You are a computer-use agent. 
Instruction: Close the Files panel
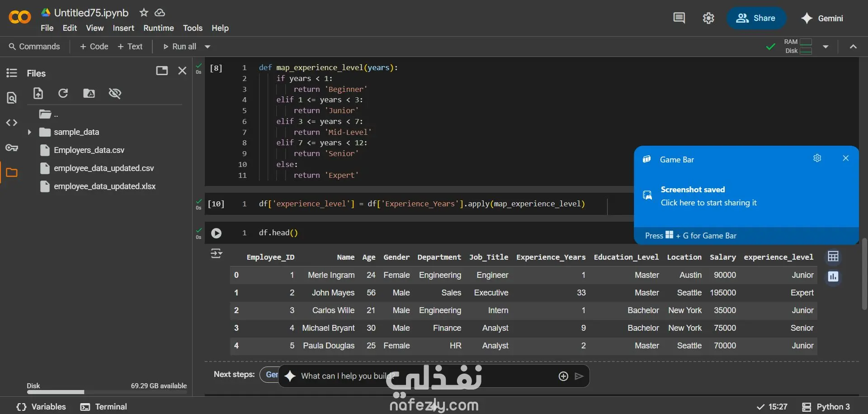182,71
